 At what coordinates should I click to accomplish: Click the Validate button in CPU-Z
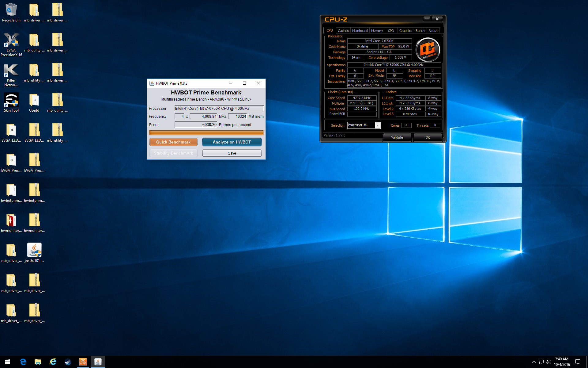397,137
